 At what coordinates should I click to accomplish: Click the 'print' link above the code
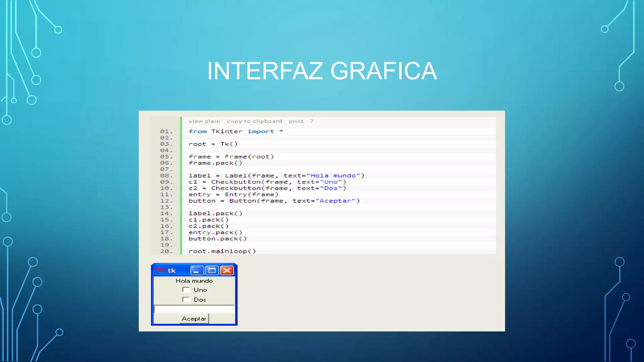[x=296, y=121]
